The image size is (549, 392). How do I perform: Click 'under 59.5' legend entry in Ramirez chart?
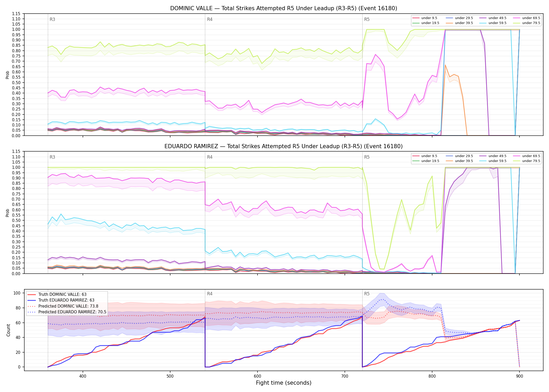click(x=493, y=161)
